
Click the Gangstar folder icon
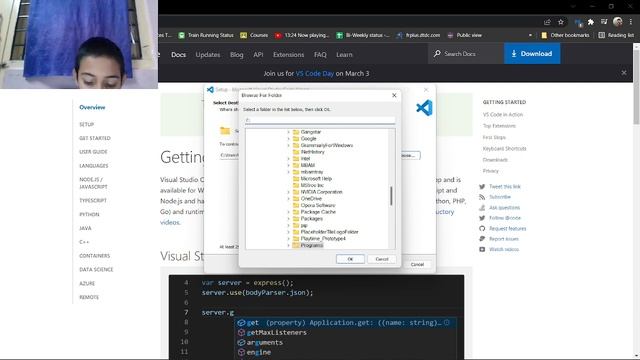pos(296,132)
